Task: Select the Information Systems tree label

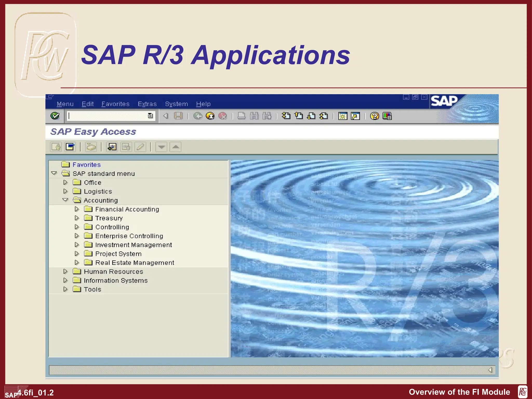Action: (x=116, y=280)
